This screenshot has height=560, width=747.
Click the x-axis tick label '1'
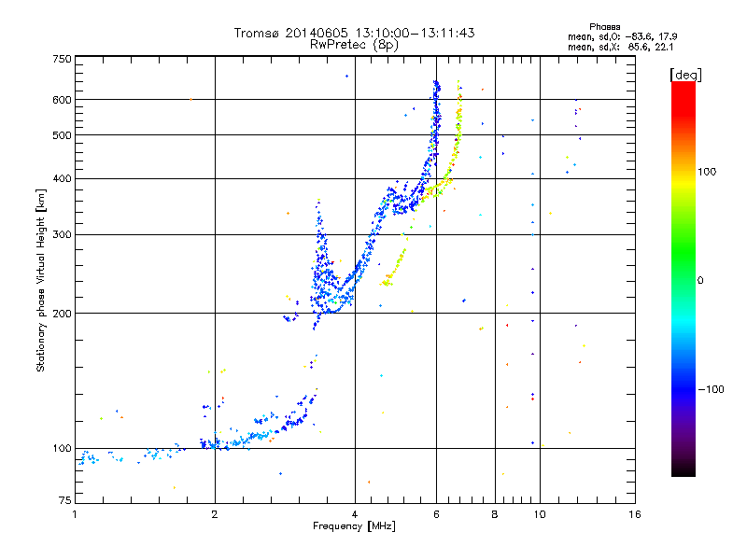pyautogui.click(x=75, y=514)
